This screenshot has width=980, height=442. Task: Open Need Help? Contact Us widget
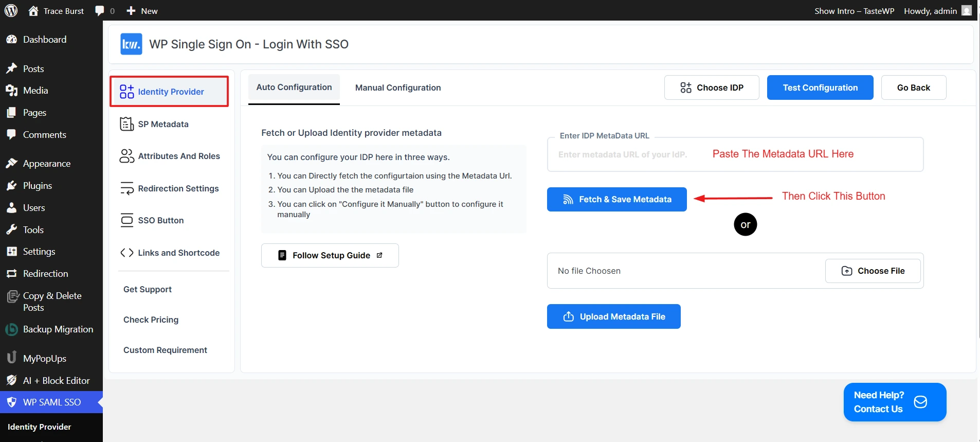point(895,402)
